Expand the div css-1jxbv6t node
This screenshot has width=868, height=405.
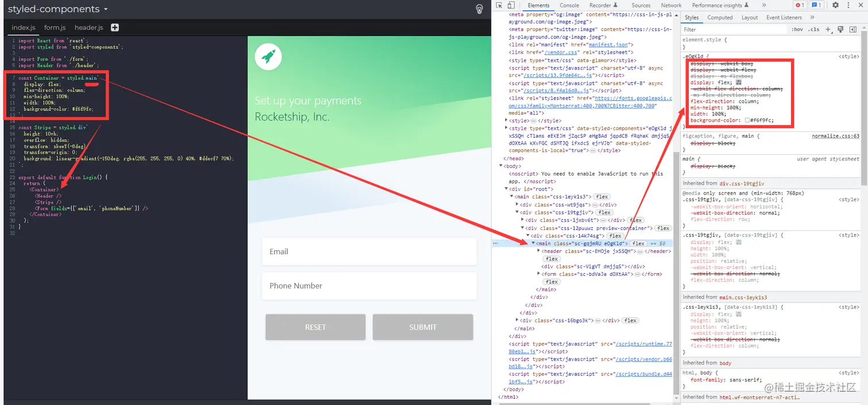click(x=522, y=220)
